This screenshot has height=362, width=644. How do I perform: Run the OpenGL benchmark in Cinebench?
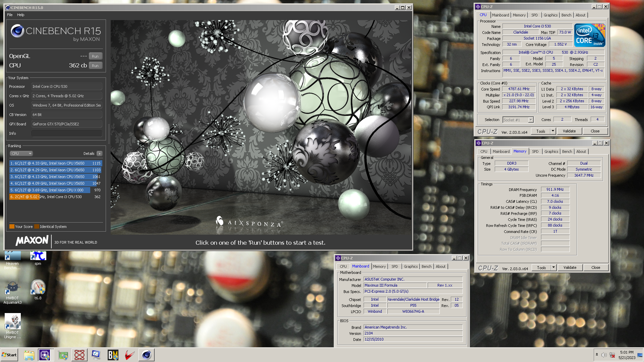coord(95,56)
